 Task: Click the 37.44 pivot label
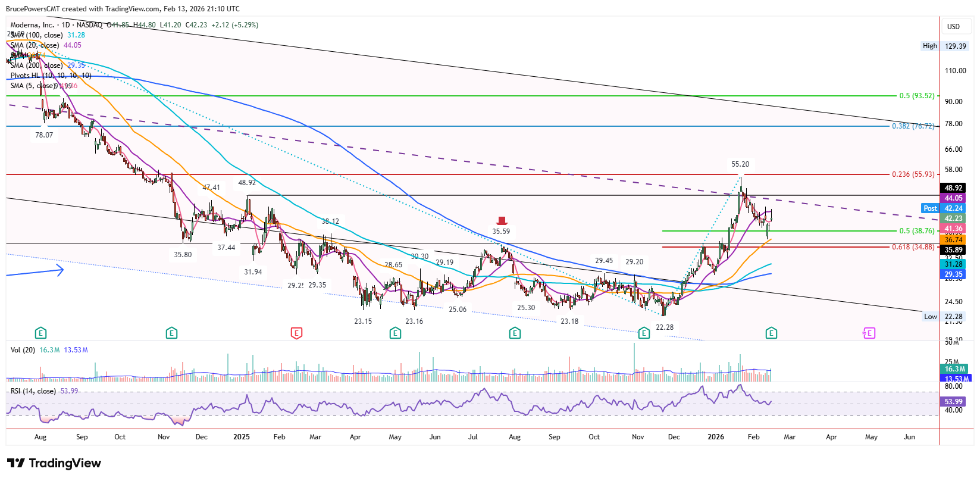click(x=226, y=248)
